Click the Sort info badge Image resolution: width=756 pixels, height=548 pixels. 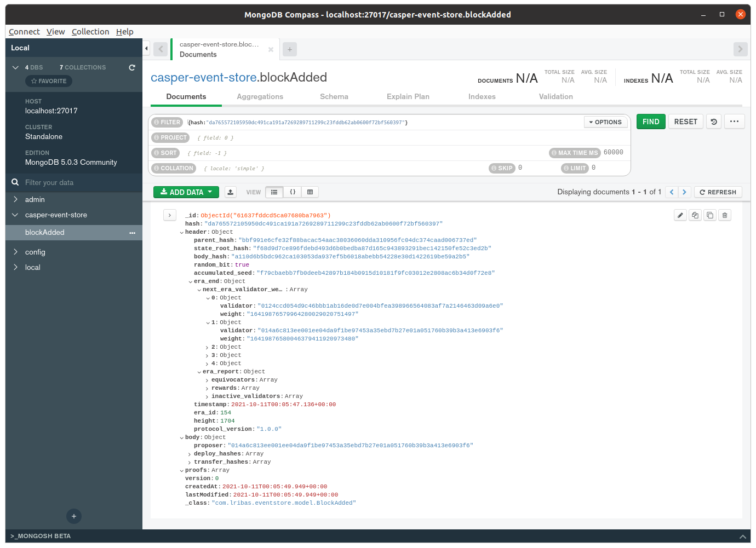[165, 153]
